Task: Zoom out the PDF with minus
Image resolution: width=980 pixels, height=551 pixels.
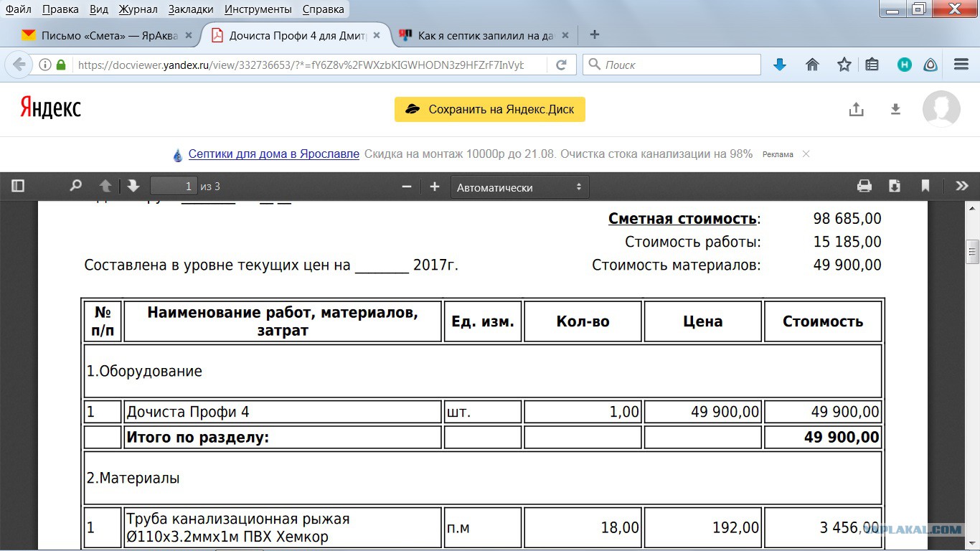Action: [x=407, y=187]
